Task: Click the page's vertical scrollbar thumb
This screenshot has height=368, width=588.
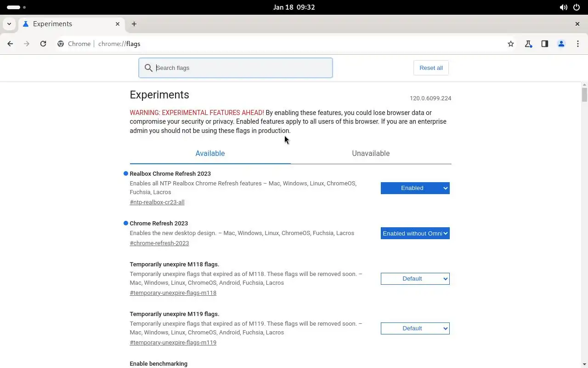Action: pyautogui.click(x=584, y=94)
